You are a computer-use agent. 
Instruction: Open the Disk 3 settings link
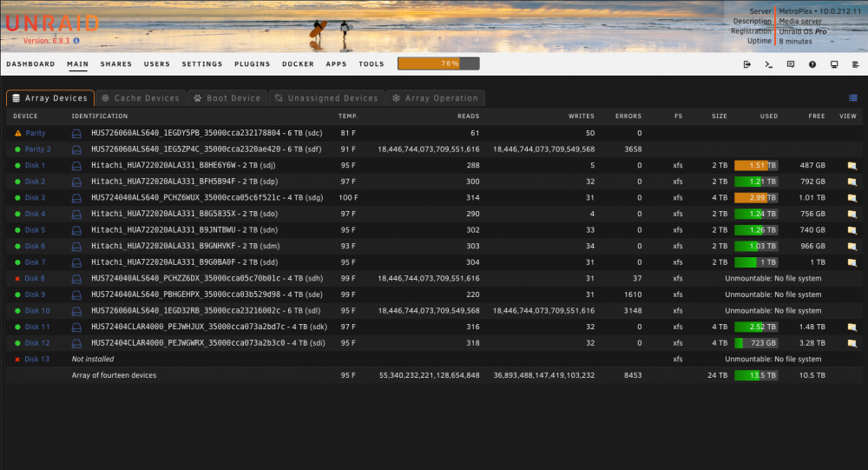pyautogui.click(x=35, y=197)
